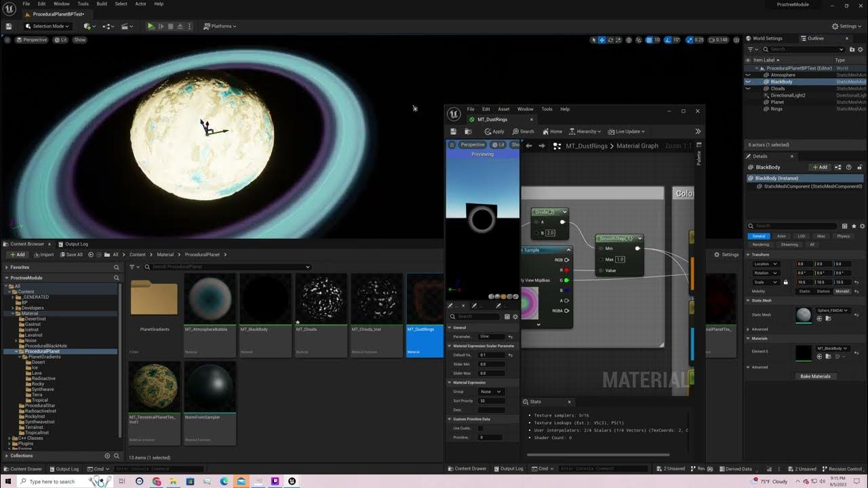The image size is (868, 488).
Task: Open the Actor menu in main editor
Action: tap(140, 4)
